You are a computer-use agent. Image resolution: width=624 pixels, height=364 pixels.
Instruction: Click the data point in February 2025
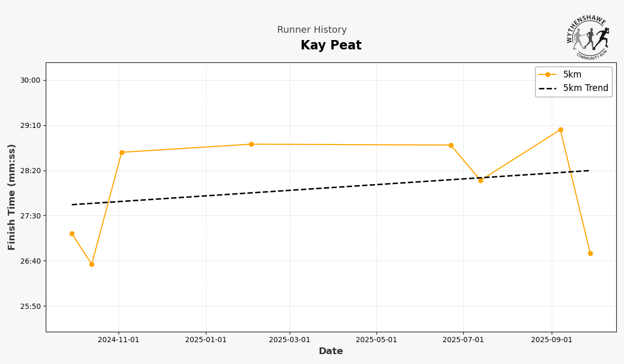pyautogui.click(x=251, y=145)
